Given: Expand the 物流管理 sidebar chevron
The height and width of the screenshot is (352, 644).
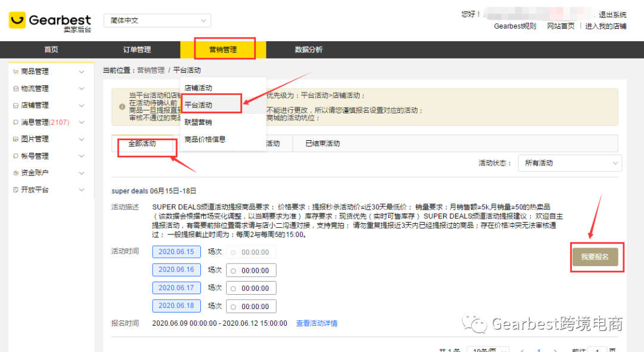Looking at the screenshot, I should 81,89.
